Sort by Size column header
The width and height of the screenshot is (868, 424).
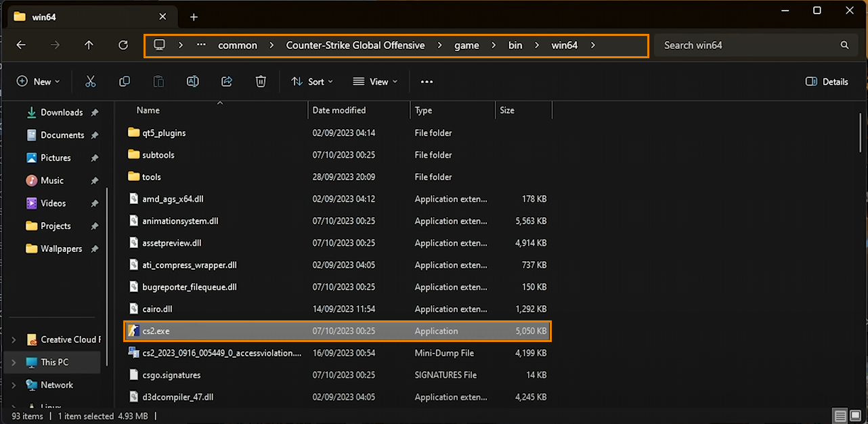point(507,110)
